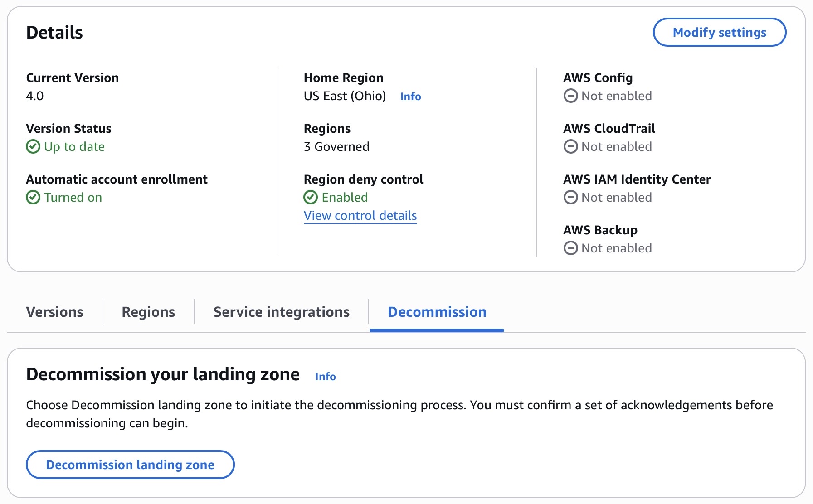
Task: Click the Details panel heading
Action: [54, 33]
